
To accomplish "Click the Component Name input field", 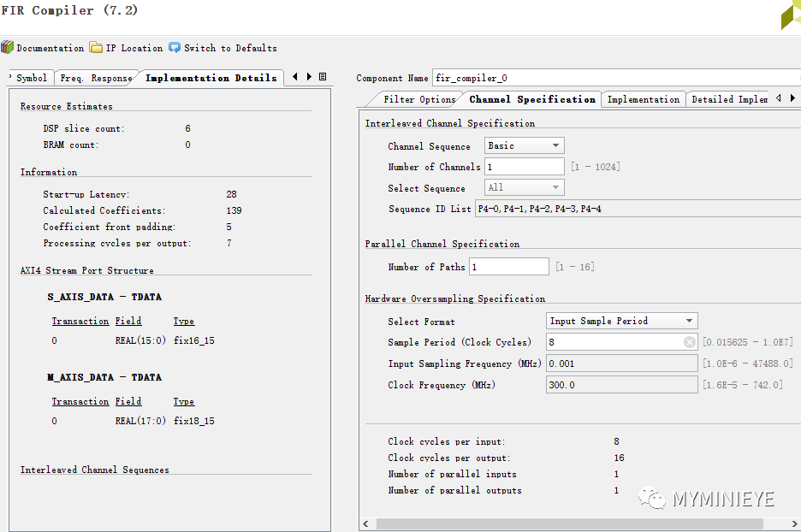I will (617, 78).
